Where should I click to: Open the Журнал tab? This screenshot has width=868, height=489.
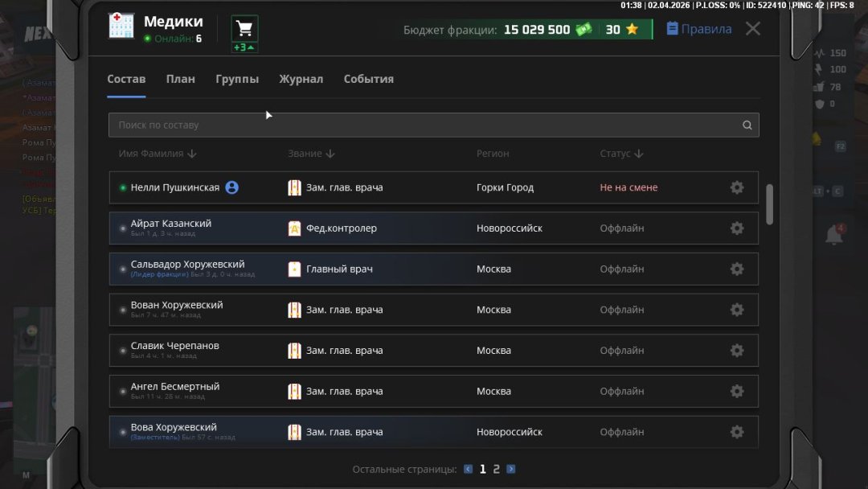[x=301, y=80]
